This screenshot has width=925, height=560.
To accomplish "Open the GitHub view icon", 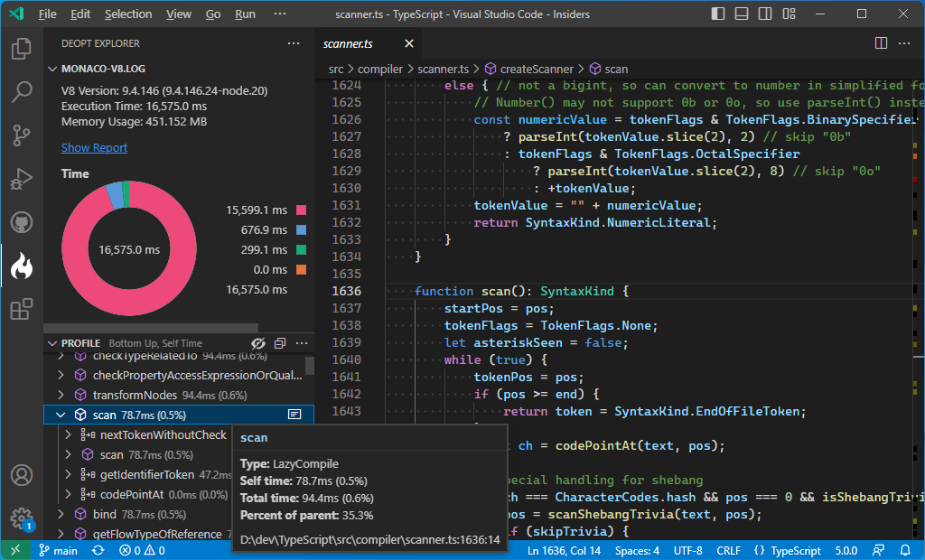I will click(22, 222).
